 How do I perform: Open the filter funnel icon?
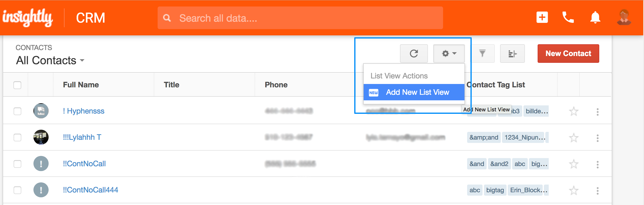point(482,53)
